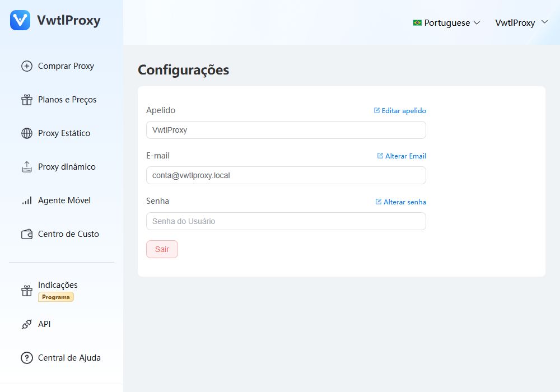
Task: Click the upload icon beside Proxy dinâmico
Action: pyautogui.click(x=27, y=167)
